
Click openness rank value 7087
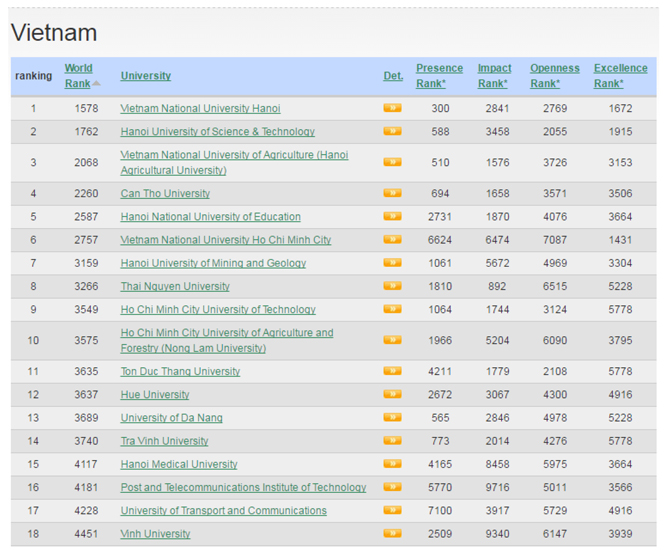555,240
